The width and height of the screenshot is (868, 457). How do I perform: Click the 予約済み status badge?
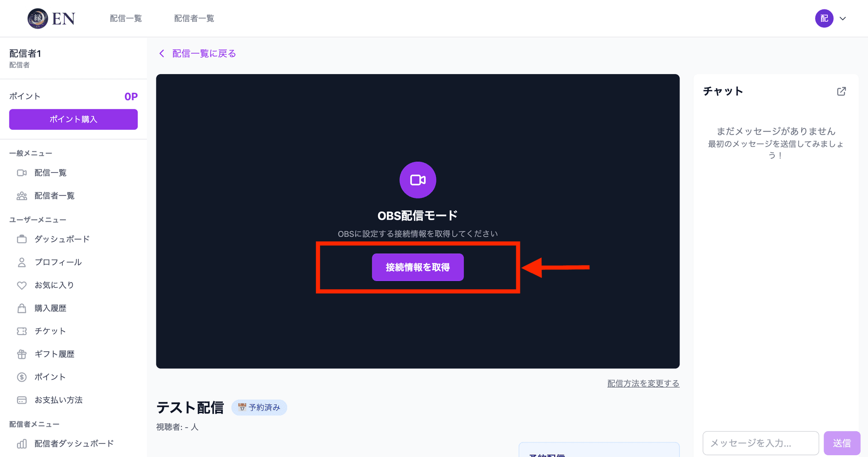click(259, 407)
